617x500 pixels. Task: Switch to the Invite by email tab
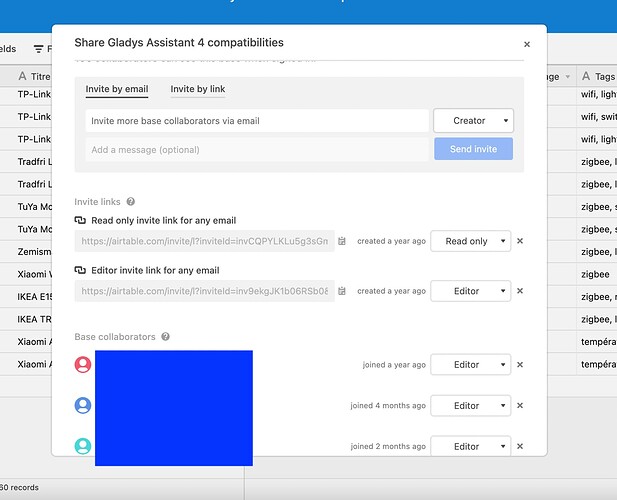117,89
